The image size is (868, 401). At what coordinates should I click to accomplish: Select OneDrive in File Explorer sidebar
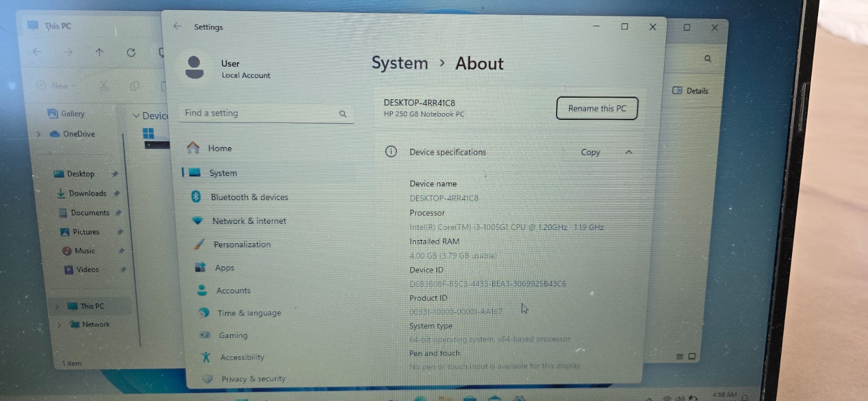click(x=73, y=133)
